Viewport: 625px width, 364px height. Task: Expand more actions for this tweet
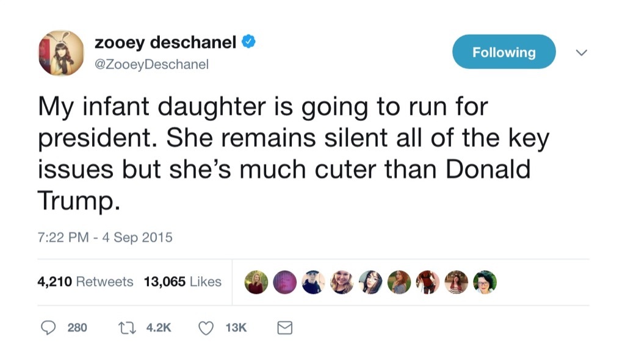pos(581,54)
